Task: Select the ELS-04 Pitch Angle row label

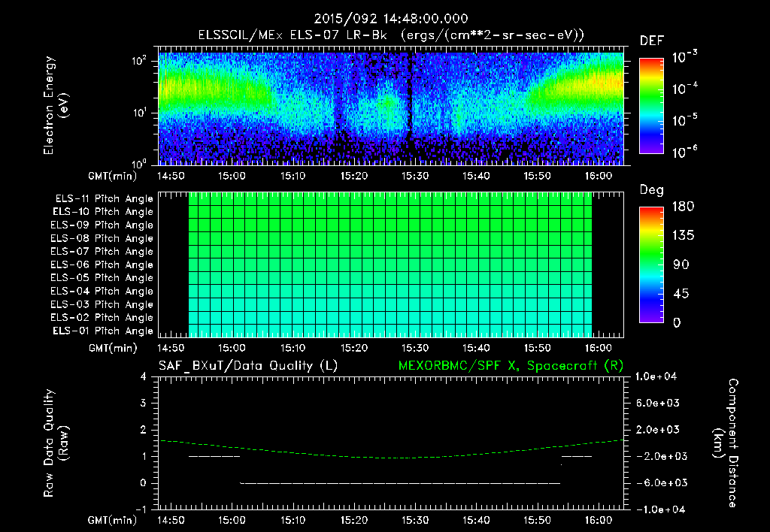Action: coord(102,291)
